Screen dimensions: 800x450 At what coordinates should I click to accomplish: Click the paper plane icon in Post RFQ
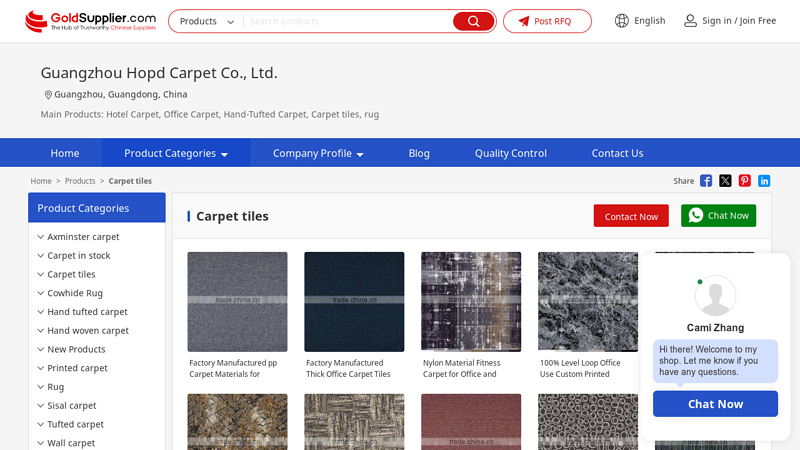(524, 21)
